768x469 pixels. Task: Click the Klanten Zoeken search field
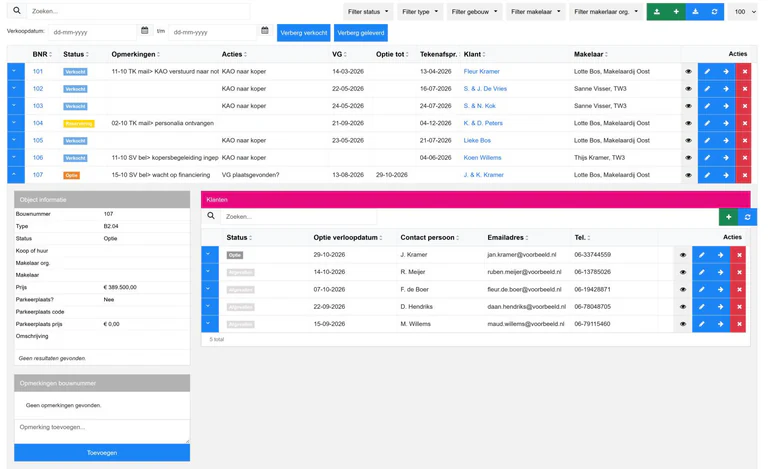(298, 216)
